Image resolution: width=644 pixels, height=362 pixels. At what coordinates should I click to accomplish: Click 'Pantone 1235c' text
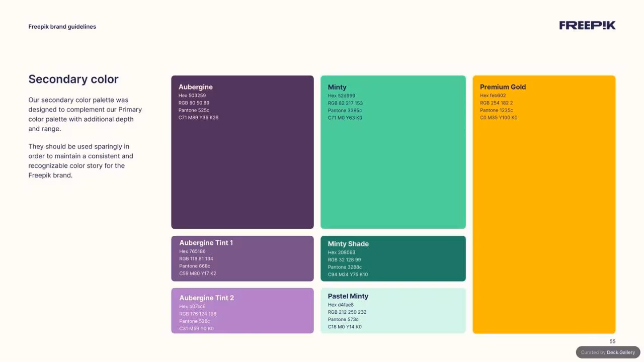point(497,110)
